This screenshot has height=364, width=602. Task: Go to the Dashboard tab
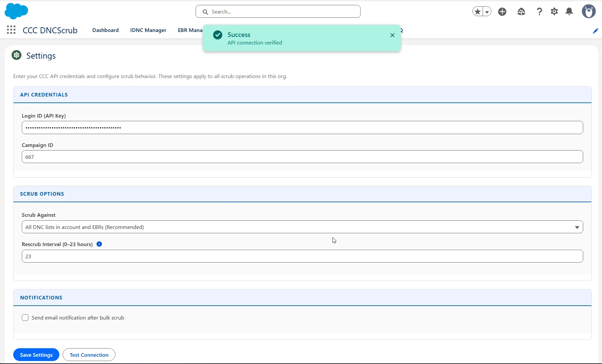click(x=106, y=30)
